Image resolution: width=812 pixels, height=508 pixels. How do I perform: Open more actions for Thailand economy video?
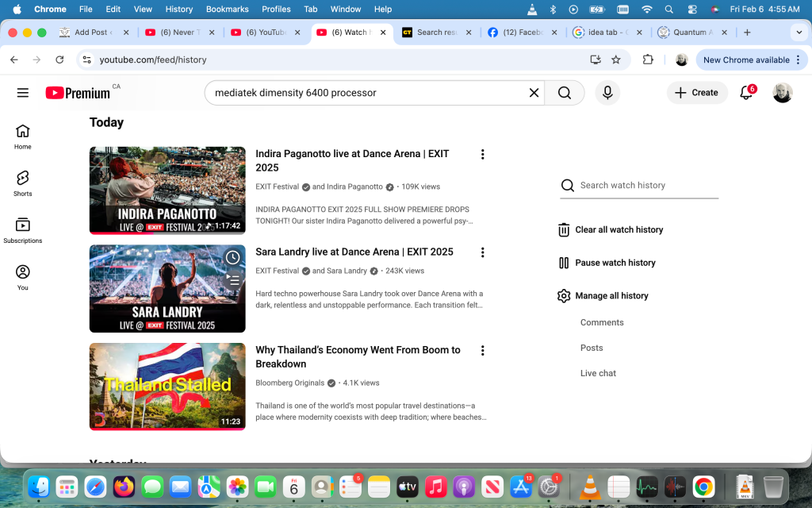tap(482, 351)
